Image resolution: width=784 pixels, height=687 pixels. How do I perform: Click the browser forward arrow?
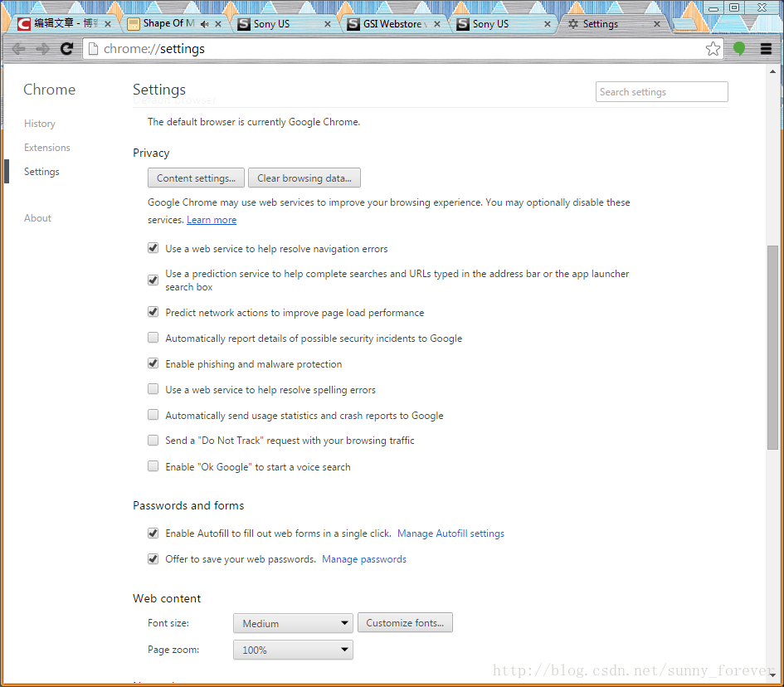[43, 48]
